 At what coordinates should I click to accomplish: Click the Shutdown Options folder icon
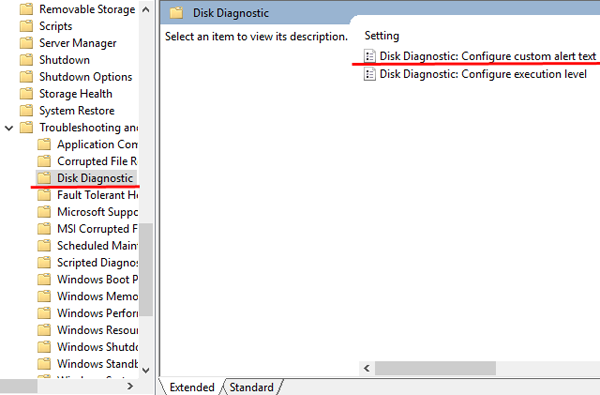tap(26, 77)
